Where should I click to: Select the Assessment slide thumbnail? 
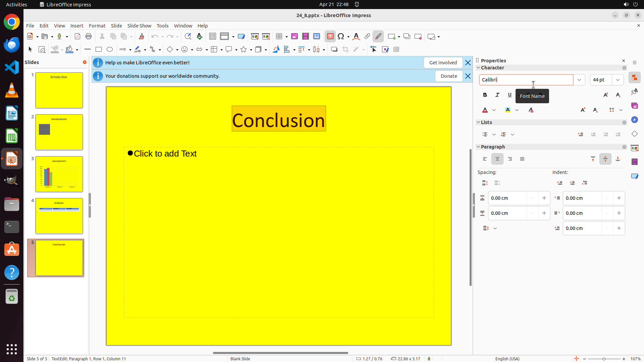[59, 174]
